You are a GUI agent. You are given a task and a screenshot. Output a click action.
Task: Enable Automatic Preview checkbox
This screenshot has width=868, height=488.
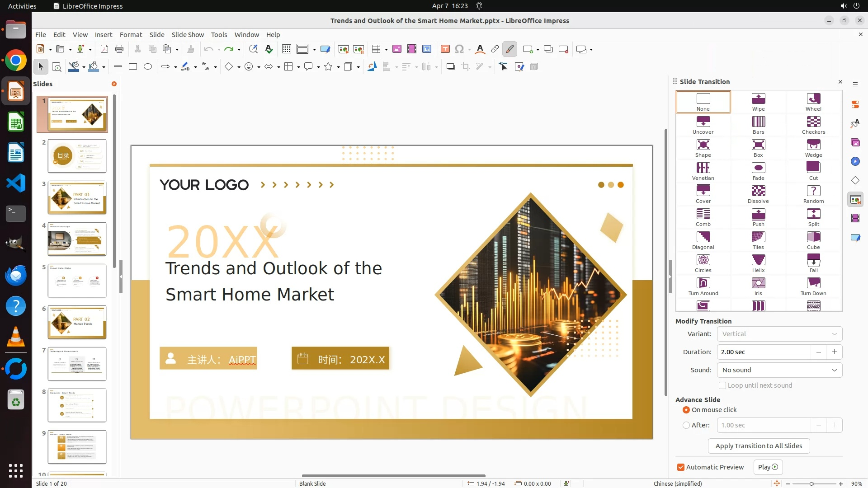[x=681, y=467]
